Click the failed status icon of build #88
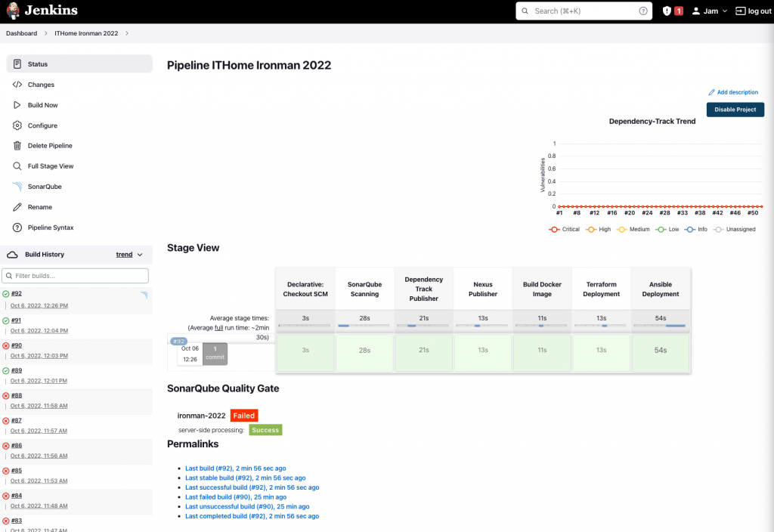774x532 pixels. click(x=6, y=396)
